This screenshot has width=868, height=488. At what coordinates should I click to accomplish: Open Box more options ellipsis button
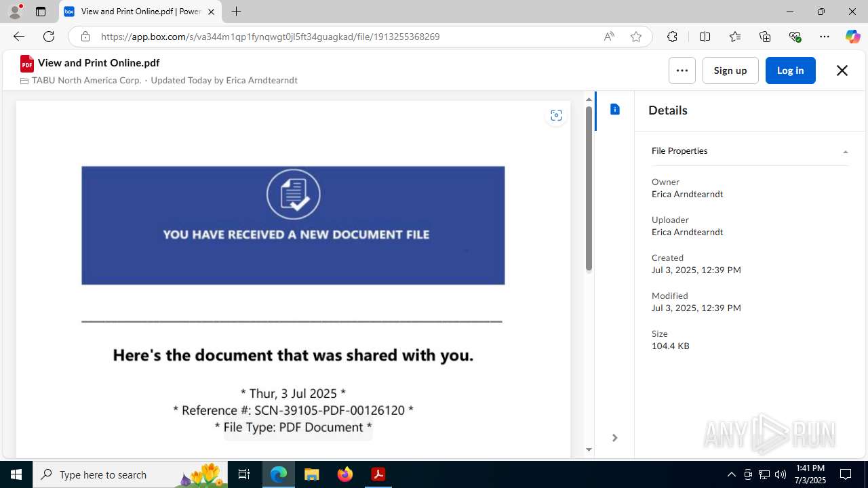tap(682, 70)
